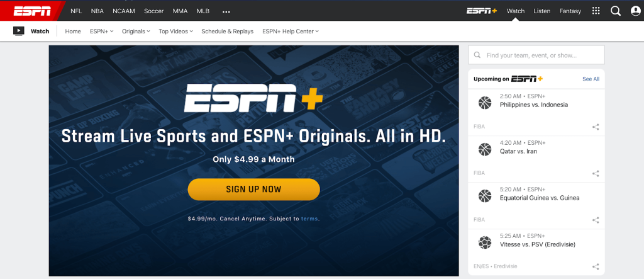Open Schedule & Replays page
The image size is (644, 279).
226,31
